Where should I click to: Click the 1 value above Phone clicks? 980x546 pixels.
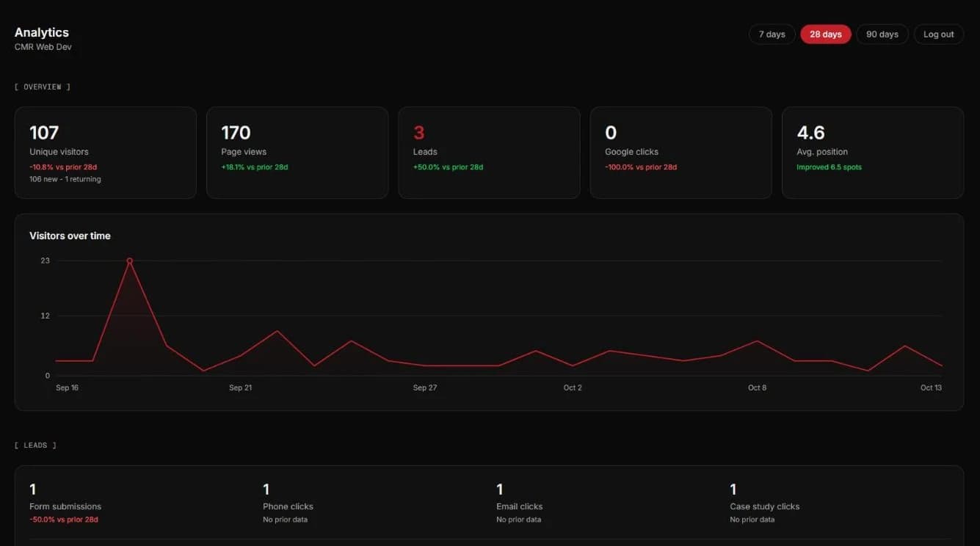point(266,489)
